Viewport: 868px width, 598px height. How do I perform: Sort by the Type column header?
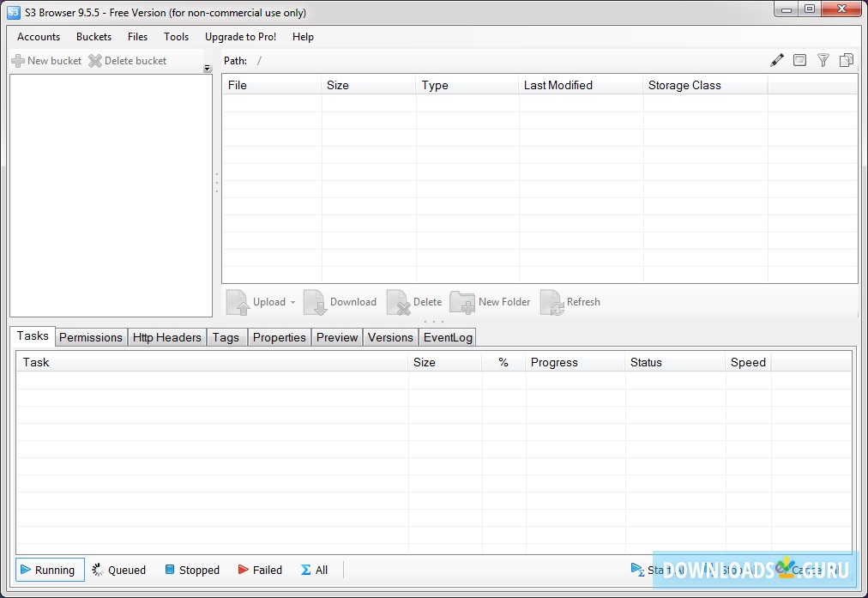coord(467,85)
